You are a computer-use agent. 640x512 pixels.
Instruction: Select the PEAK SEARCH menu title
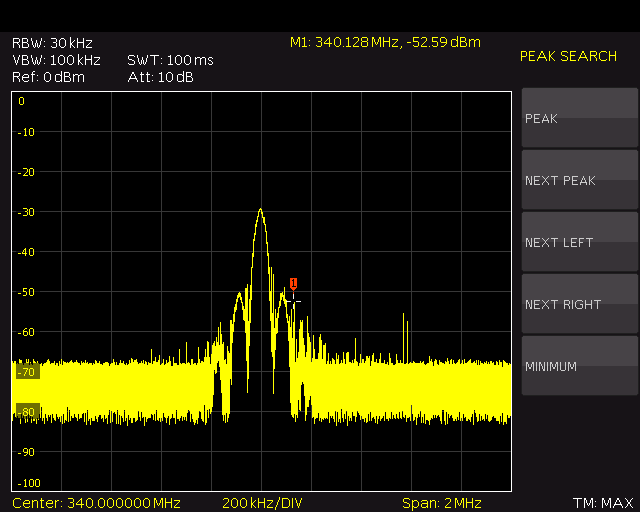(568, 56)
